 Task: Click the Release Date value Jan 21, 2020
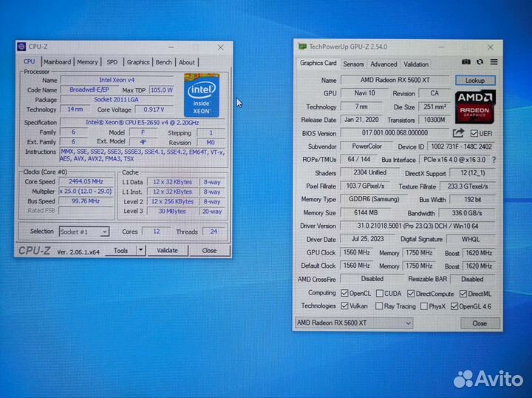click(x=361, y=120)
